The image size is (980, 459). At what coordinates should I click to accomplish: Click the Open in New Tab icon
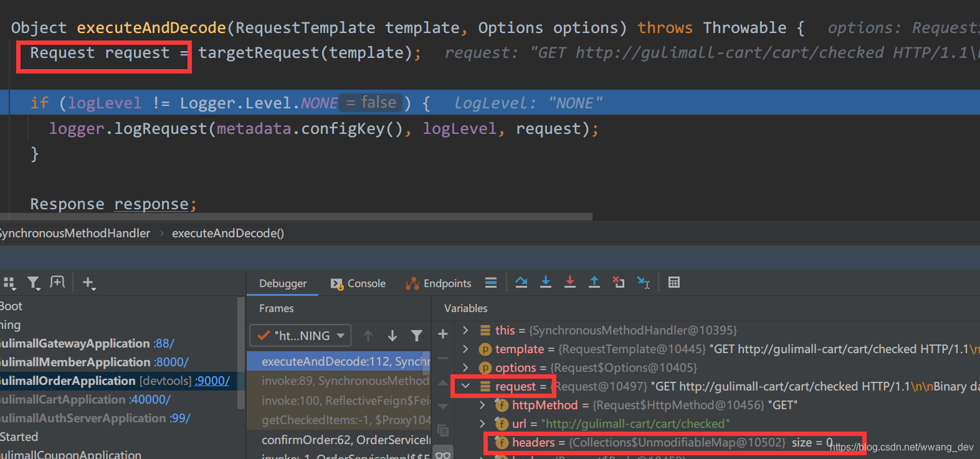click(x=57, y=283)
